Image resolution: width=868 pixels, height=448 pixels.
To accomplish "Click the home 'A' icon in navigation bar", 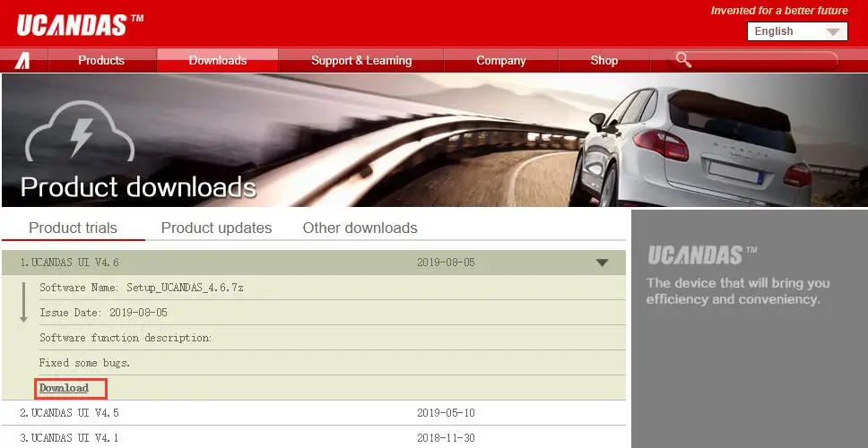I will click(22, 60).
